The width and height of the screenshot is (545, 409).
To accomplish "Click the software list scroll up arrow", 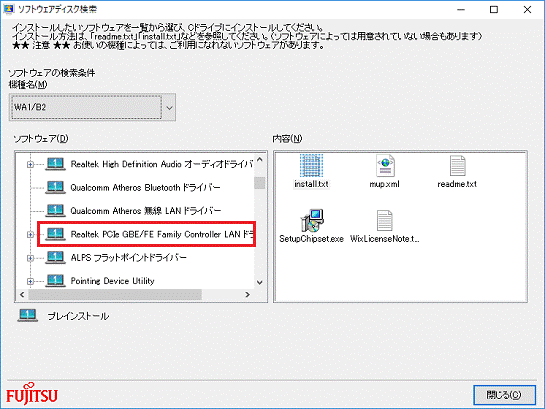I will pos(260,160).
